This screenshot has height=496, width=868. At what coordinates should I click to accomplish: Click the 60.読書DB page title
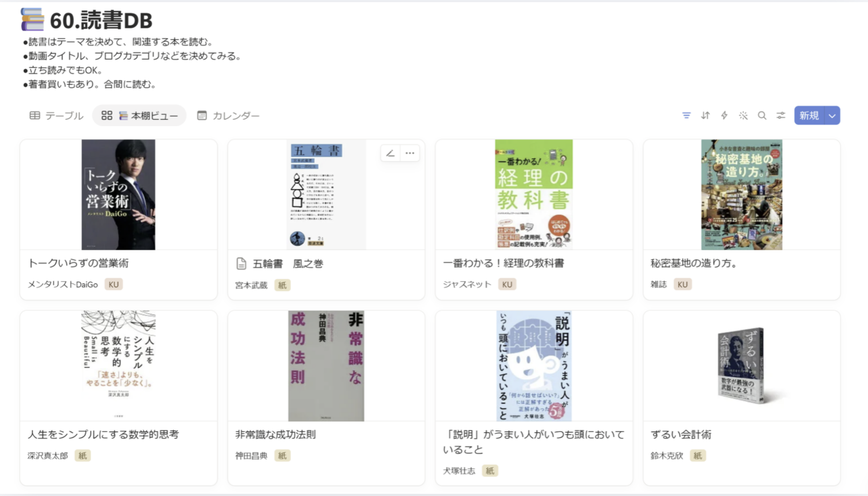coord(101,20)
